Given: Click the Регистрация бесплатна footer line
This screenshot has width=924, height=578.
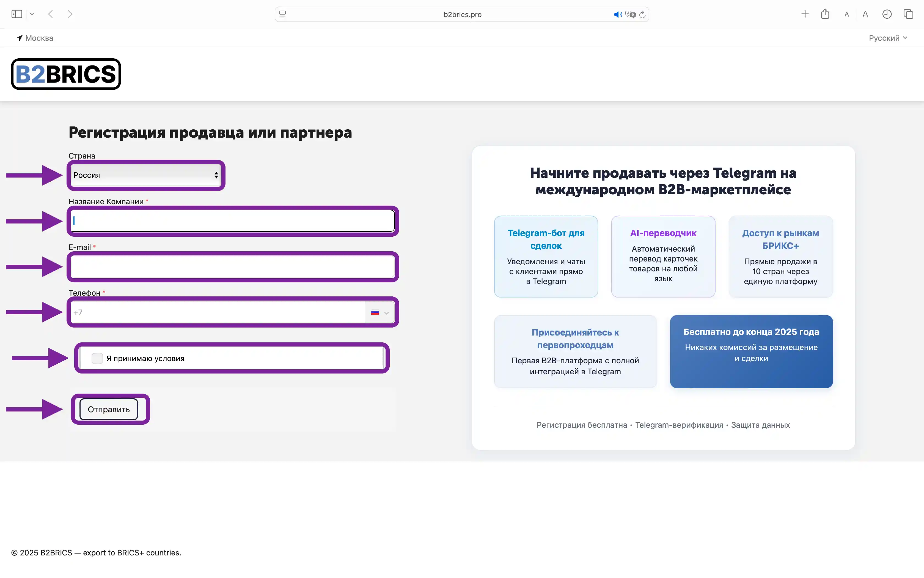Looking at the screenshot, I should click(x=663, y=425).
